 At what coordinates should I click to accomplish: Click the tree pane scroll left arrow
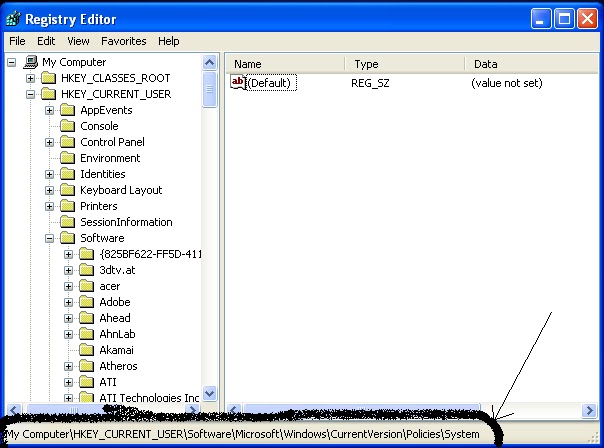(14, 410)
